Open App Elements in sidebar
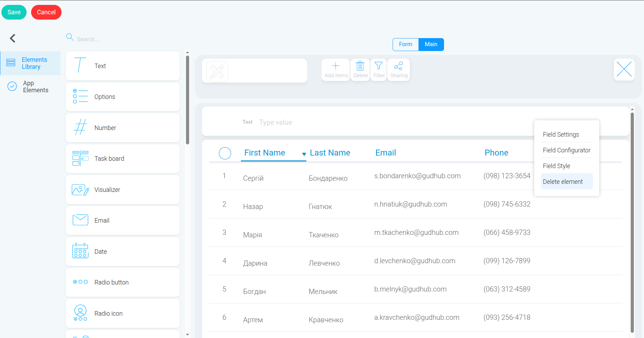Screen dimensions: 644x338 30,87
